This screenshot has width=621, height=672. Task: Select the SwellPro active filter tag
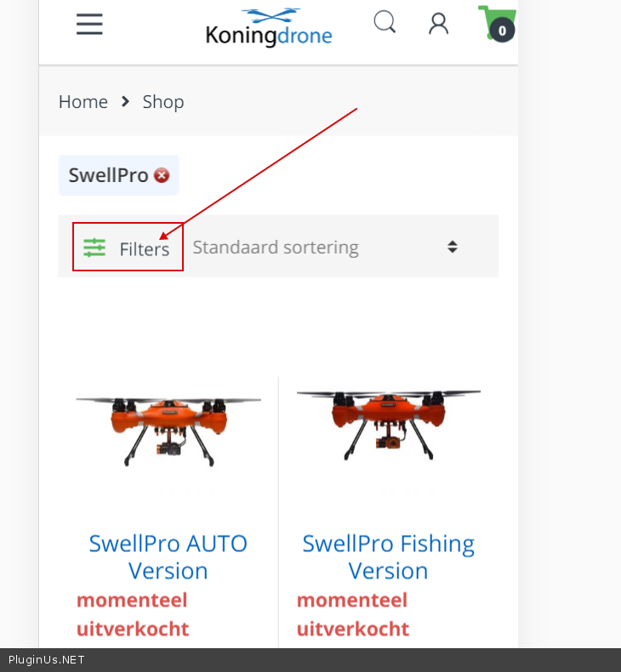click(x=108, y=175)
